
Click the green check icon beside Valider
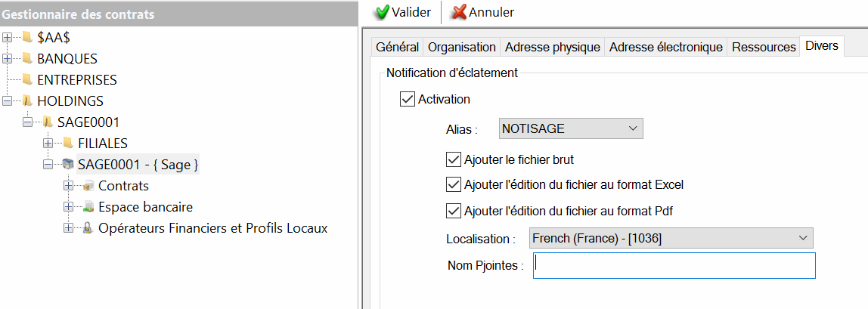point(383,12)
